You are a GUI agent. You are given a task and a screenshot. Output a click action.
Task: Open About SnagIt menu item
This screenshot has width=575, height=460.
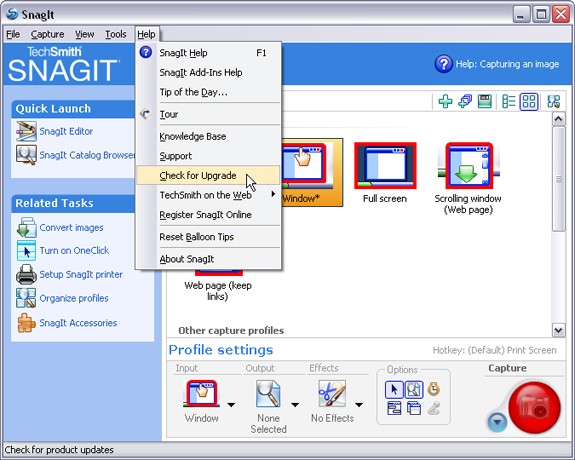click(x=208, y=259)
